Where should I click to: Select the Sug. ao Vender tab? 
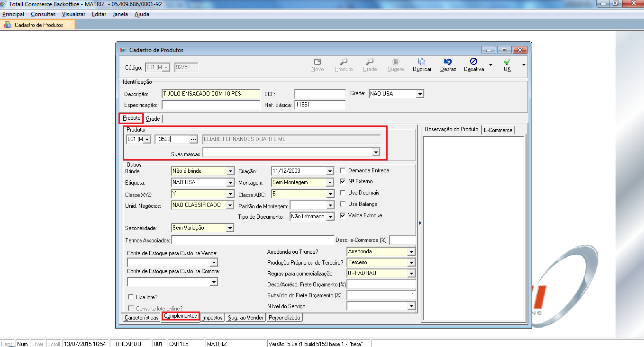coord(245,318)
